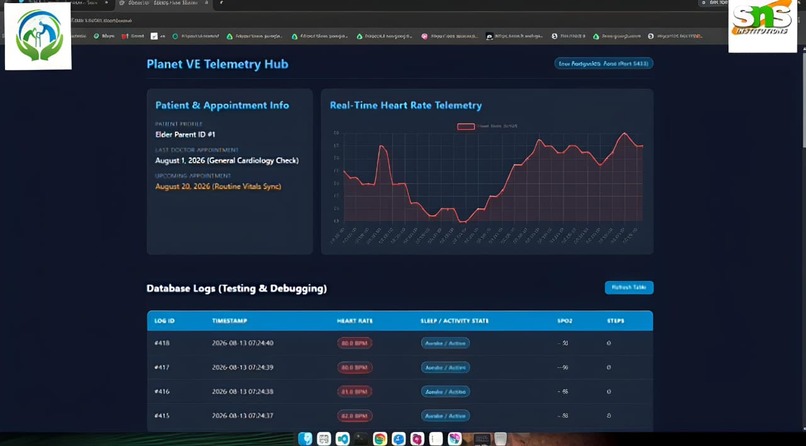
Task: Click the BPM badge in row #418
Action: [x=355, y=343]
